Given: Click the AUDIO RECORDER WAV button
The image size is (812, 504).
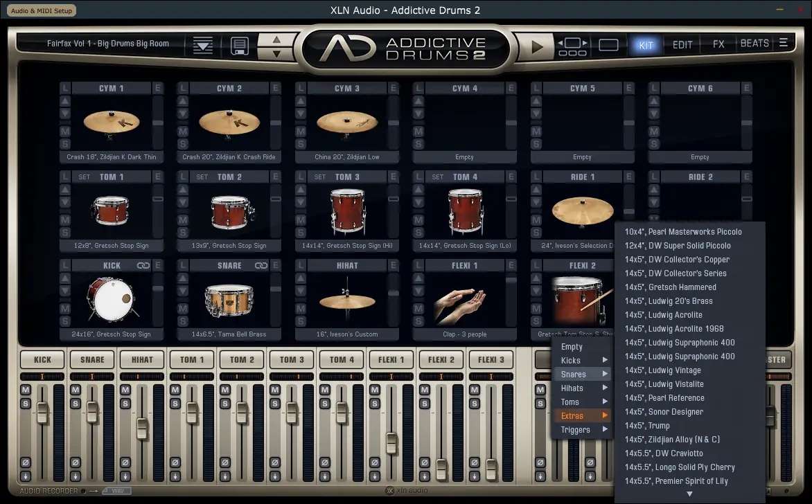Looking at the screenshot, I should point(116,491).
